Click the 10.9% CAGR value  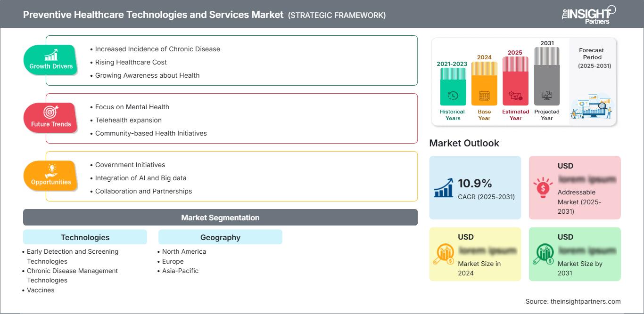click(475, 183)
